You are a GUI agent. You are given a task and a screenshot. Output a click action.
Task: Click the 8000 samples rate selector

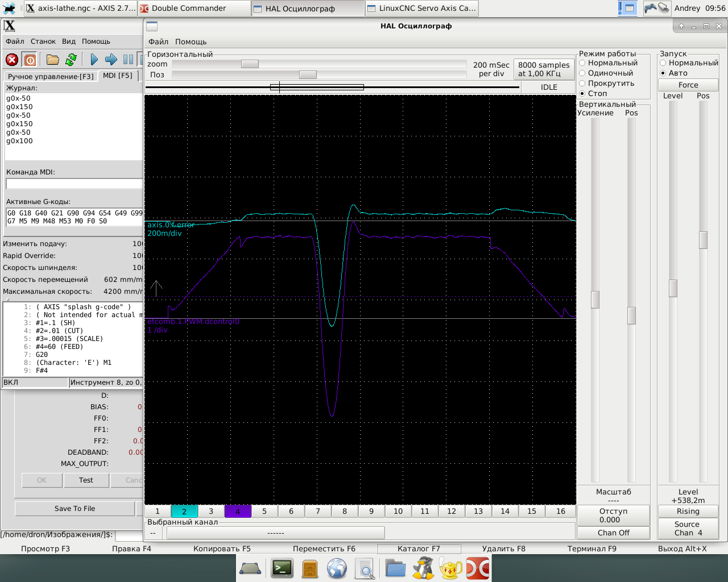(544, 69)
